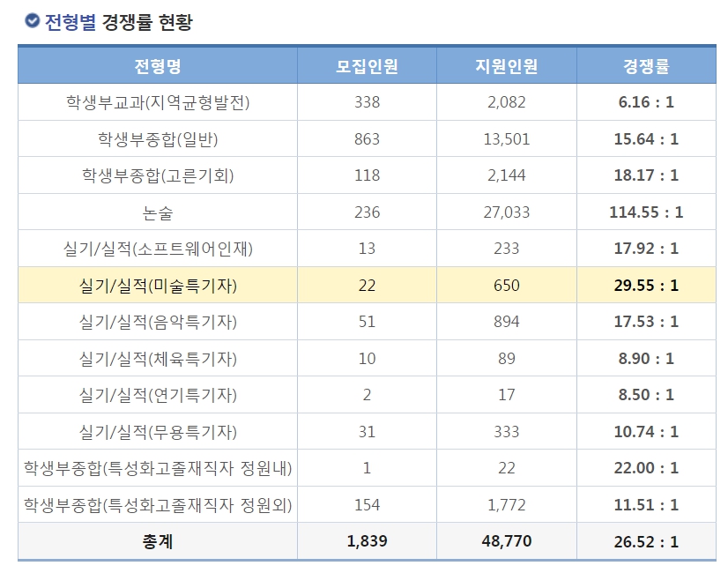Select the 863 recruitment value
Screen dimensions: 728x573
coord(367,138)
